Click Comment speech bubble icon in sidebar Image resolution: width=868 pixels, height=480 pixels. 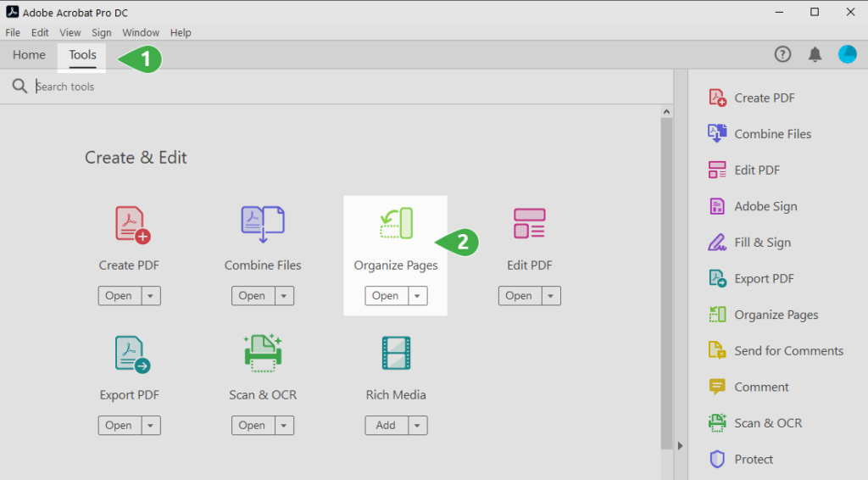pos(717,387)
